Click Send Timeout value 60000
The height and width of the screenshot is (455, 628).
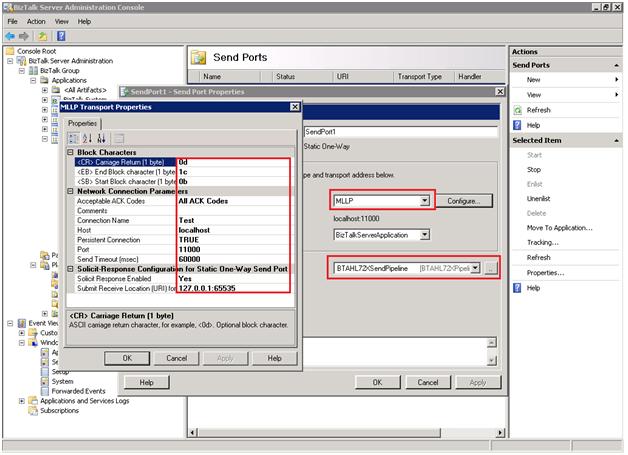tap(189, 259)
